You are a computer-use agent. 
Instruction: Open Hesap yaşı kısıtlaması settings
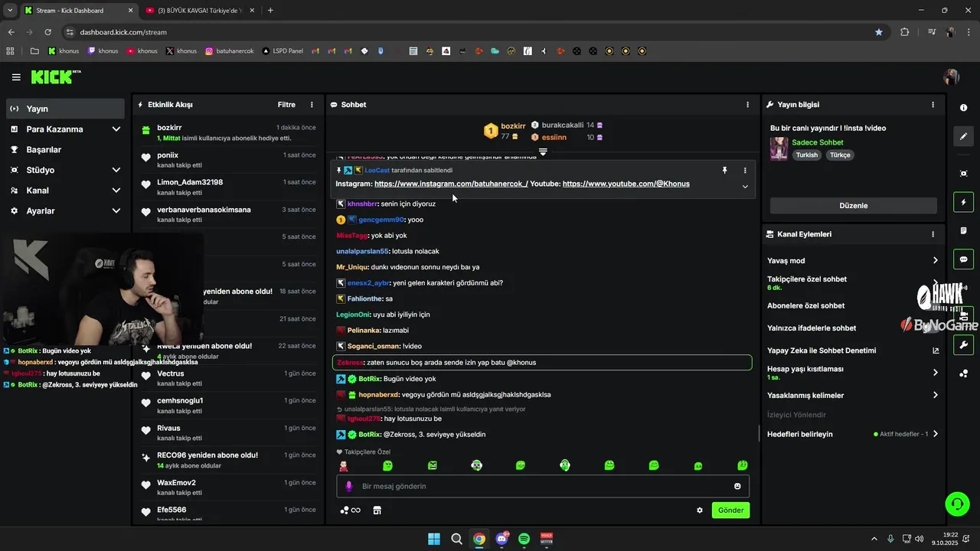tap(853, 373)
